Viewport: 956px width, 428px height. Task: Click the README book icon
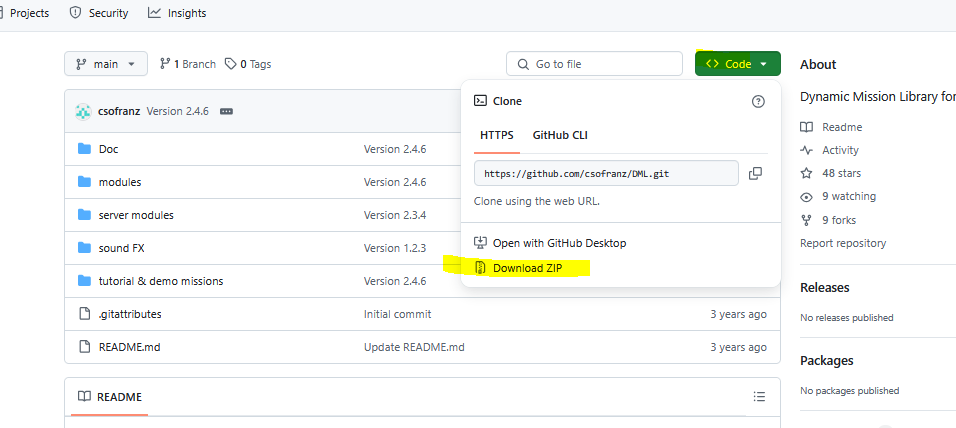84,396
